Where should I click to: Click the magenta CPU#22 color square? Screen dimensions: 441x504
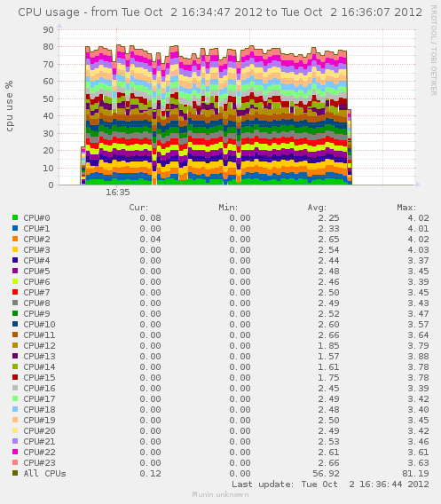click(x=15, y=452)
